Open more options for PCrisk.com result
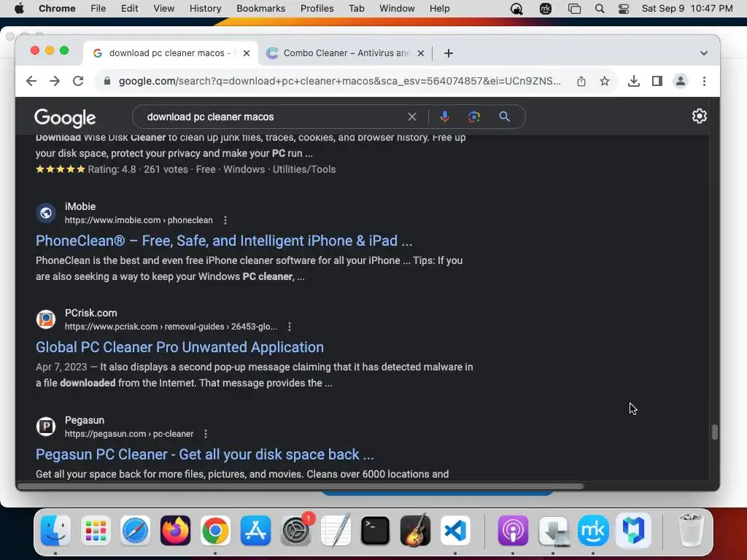747x560 pixels. [x=290, y=327]
